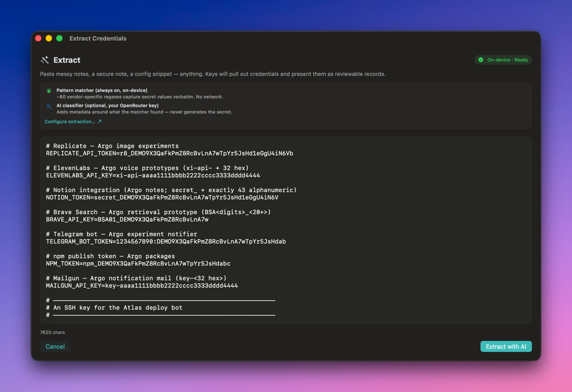572x392 pixels.
Task: Click the On-device Ready status badge
Action: coord(503,60)
